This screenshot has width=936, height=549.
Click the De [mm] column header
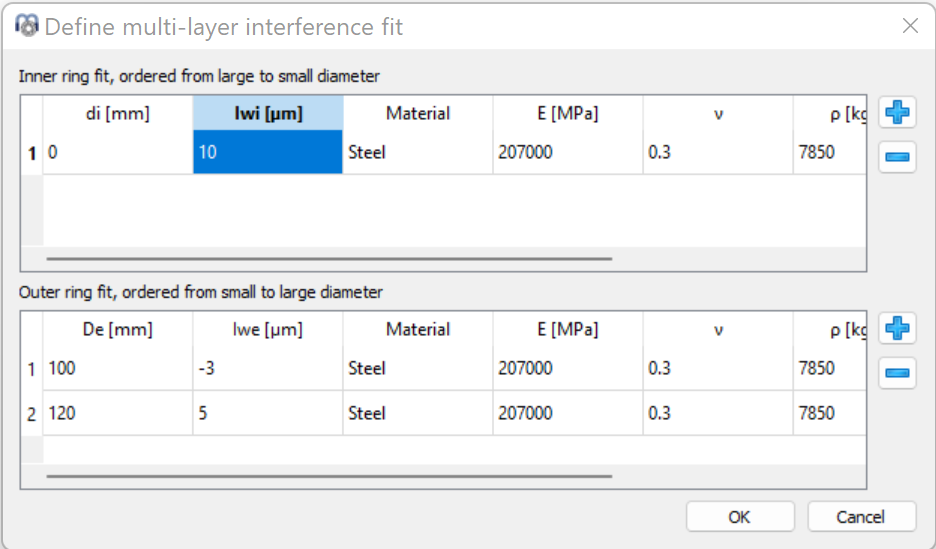point(118,329)
